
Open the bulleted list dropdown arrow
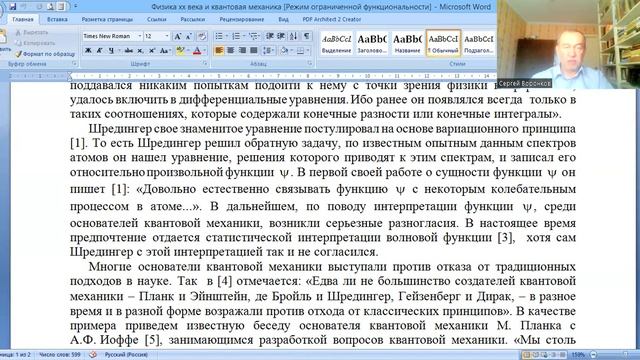[227, 37]
